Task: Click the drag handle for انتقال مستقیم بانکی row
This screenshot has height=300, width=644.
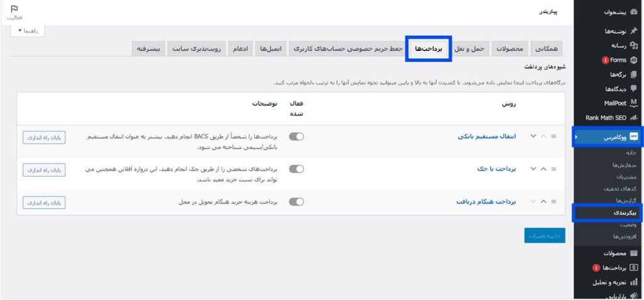Action: click(x=553, y=136)
